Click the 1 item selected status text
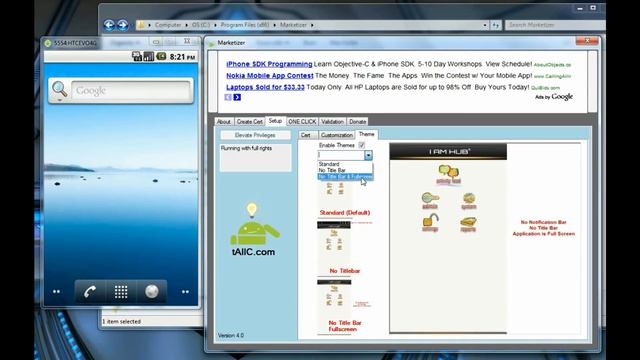 tap(122, 322)
